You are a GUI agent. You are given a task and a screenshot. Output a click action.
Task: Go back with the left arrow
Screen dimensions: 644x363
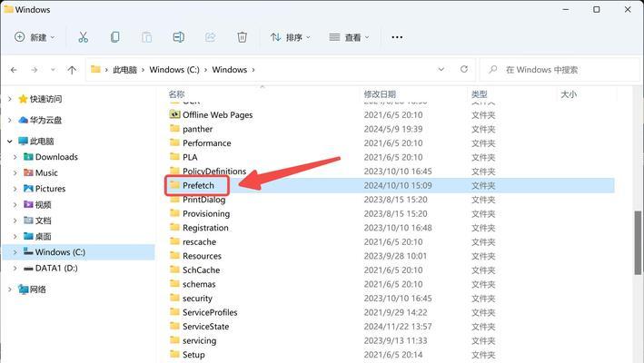14,70
